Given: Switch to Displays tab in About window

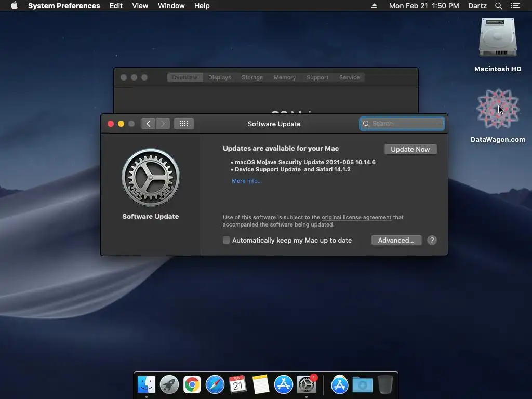Looking at the screenshot, I should pyautogui.click(x=220, y=77).
